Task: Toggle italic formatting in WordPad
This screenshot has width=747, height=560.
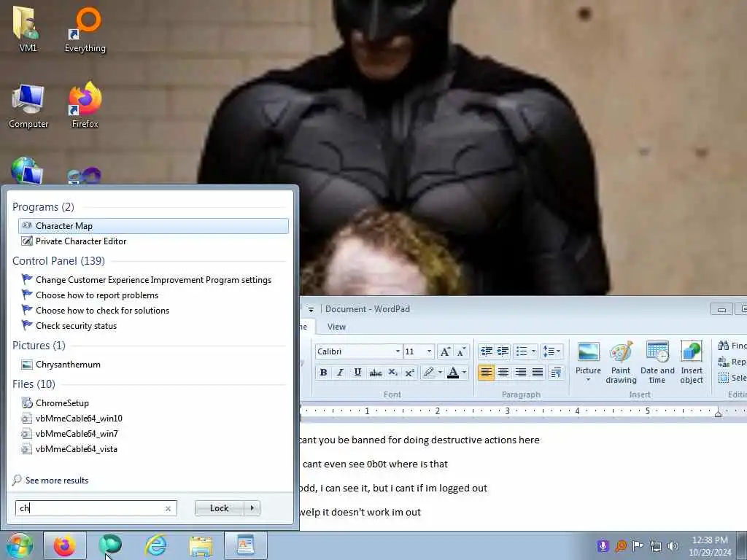Action: point(340,373)
